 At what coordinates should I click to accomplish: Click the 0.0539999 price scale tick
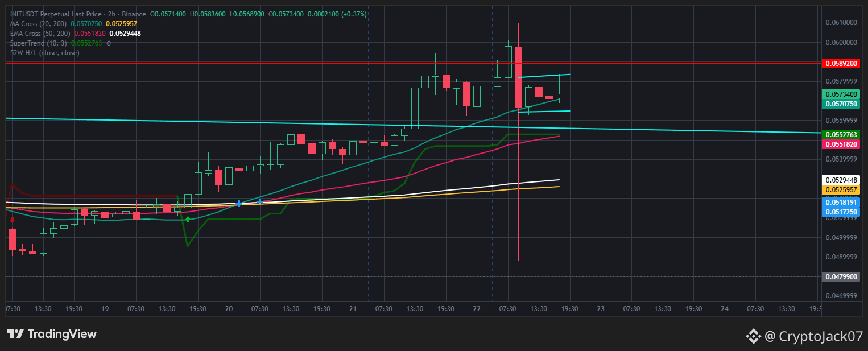pyautogui.click(x=841, y=159)
